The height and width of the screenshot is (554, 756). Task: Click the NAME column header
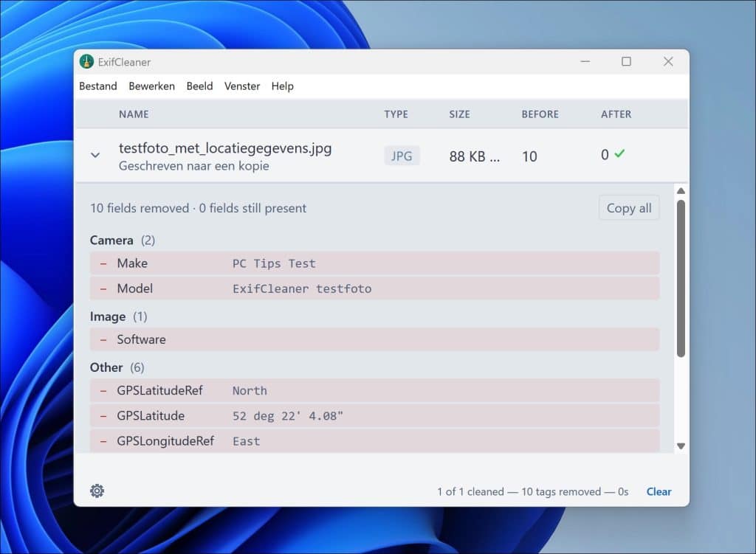point(134,114)
